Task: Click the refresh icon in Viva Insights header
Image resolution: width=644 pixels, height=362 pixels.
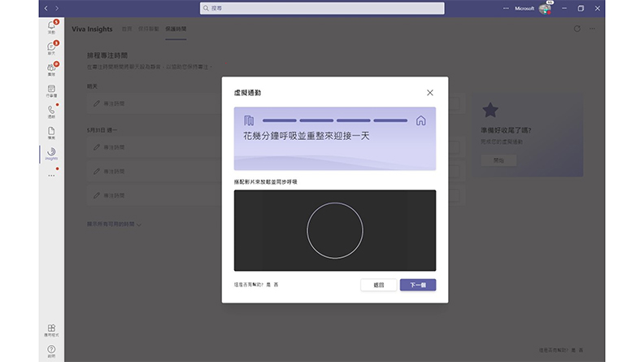Action: coord(577,28)
